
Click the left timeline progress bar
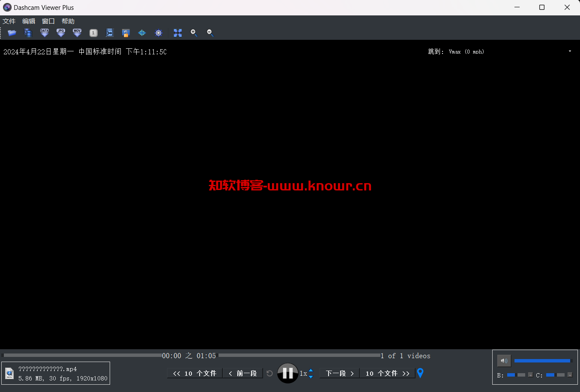[x=81, y=355]
